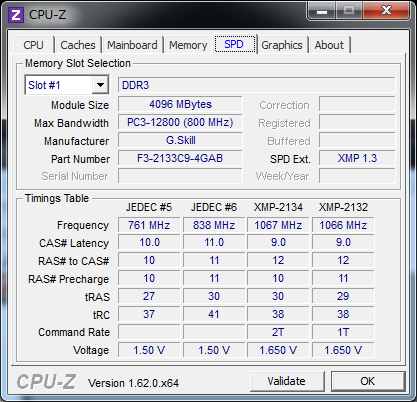Screen dimensions: 417x402
Task: Click the Memory Slot Selection group label
Action: pyautogui.click(x=78, y=63)
